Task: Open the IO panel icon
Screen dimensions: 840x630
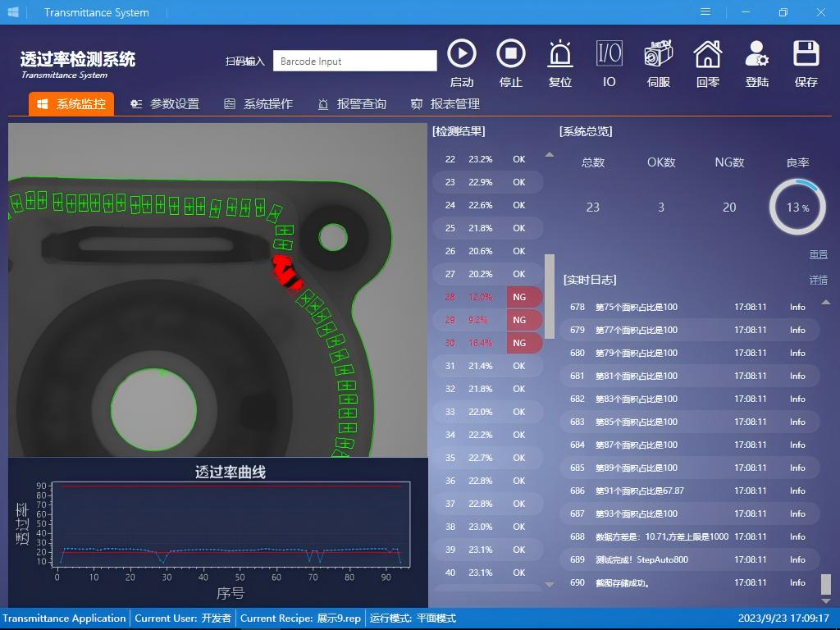Action: tap(609, 54)
